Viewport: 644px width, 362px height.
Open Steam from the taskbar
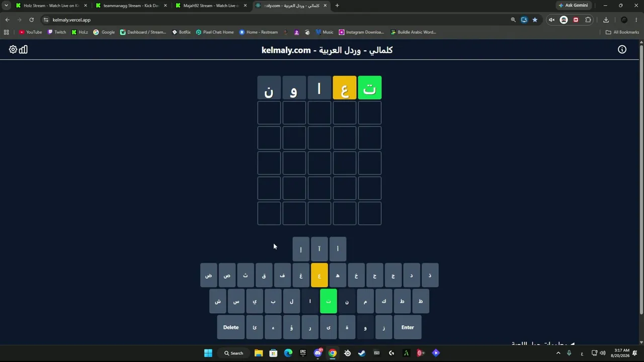tap(362, 353)
